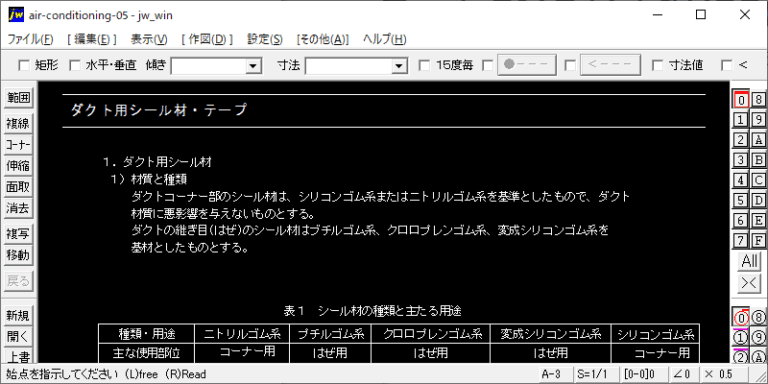Open the 表示(V) menu
The width and height of the screenshot is (768, 384).
(149, 40)
